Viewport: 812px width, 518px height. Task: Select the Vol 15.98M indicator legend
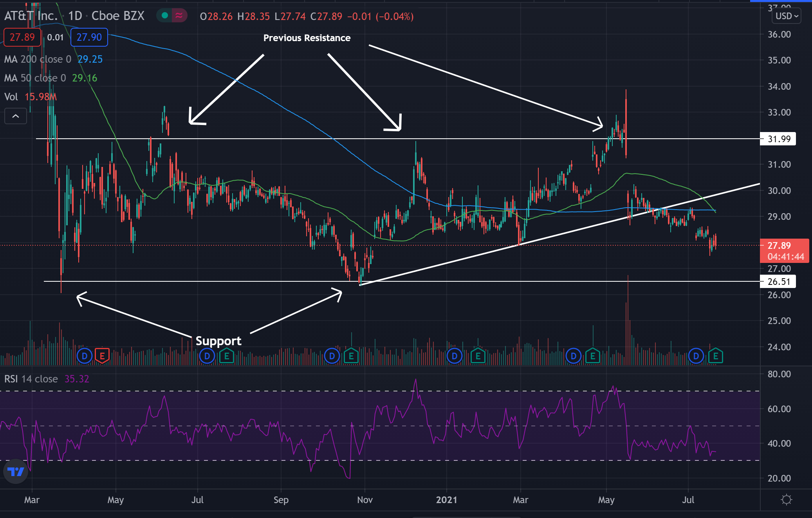(31, 97)
